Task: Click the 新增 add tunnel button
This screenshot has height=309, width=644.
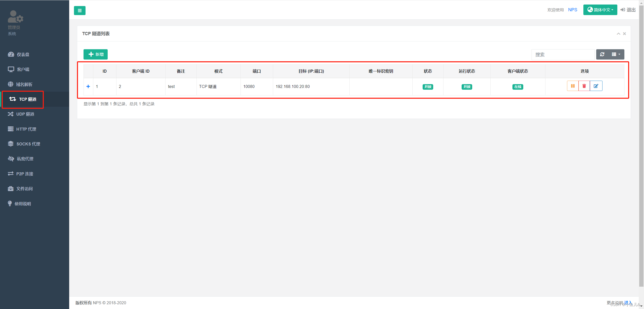Action: 96,54
